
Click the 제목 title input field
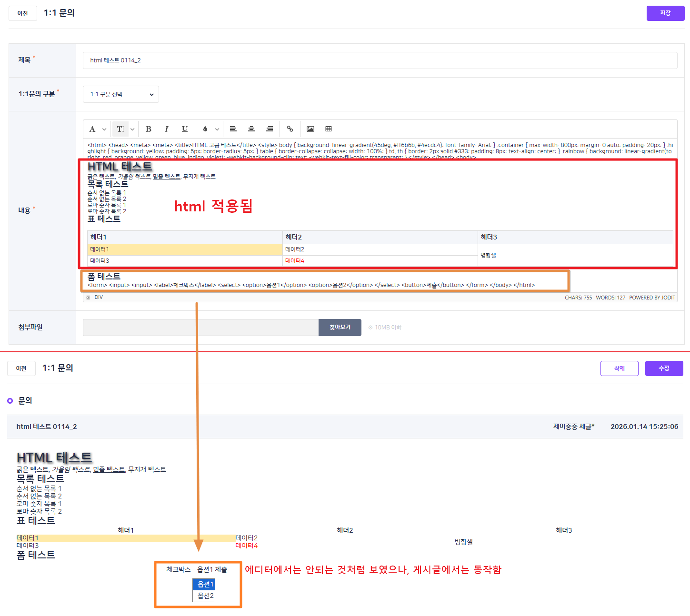pos(380,60)
